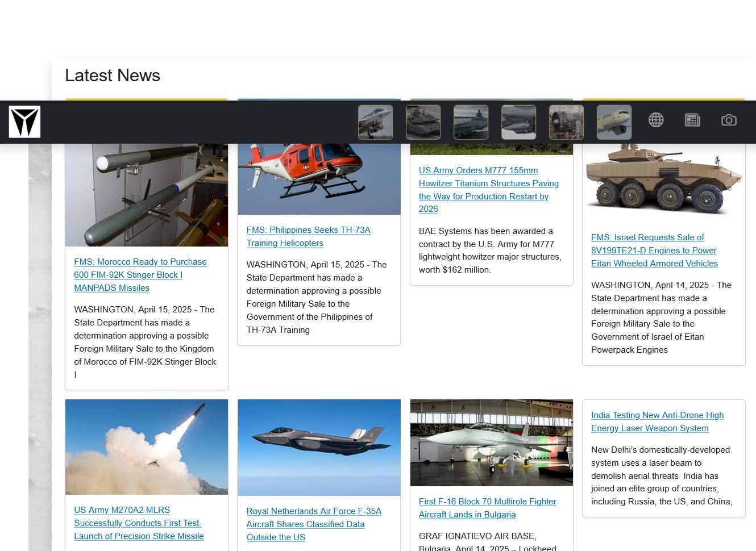This screenshot has height=551, width=756.
Task: Open the F-16 Block 70 Bulgaria article
Action: point(487,508)
